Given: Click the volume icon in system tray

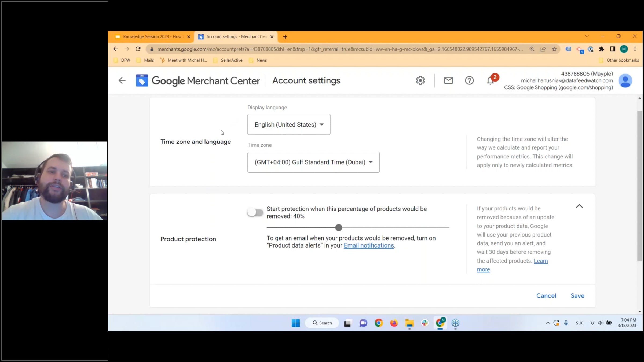Looking at the screenshot, I should 600,323.
